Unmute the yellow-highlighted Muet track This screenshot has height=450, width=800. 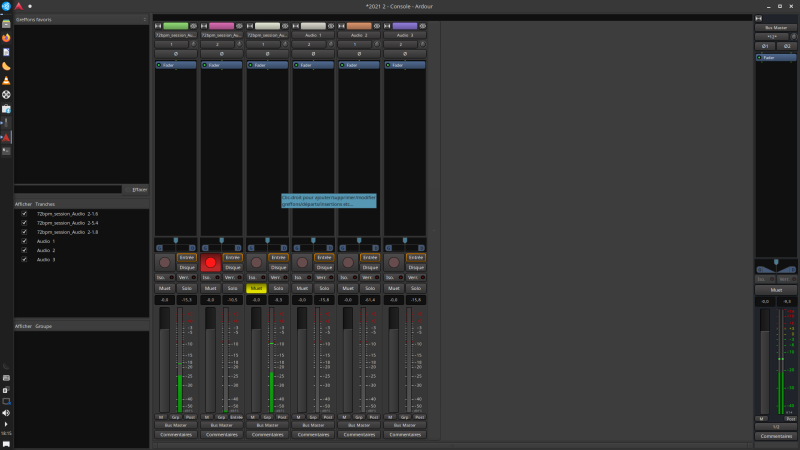click(x=256, y=288)
